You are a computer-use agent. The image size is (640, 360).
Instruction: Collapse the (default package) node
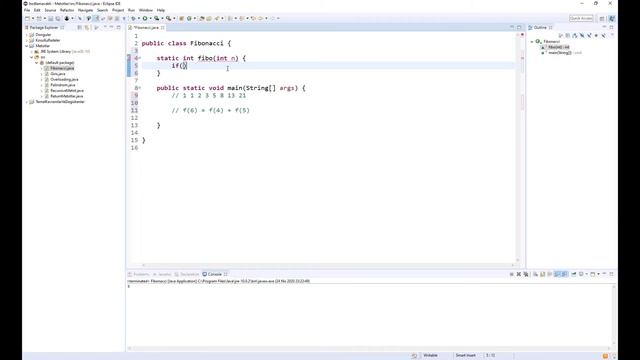(37, 62)
